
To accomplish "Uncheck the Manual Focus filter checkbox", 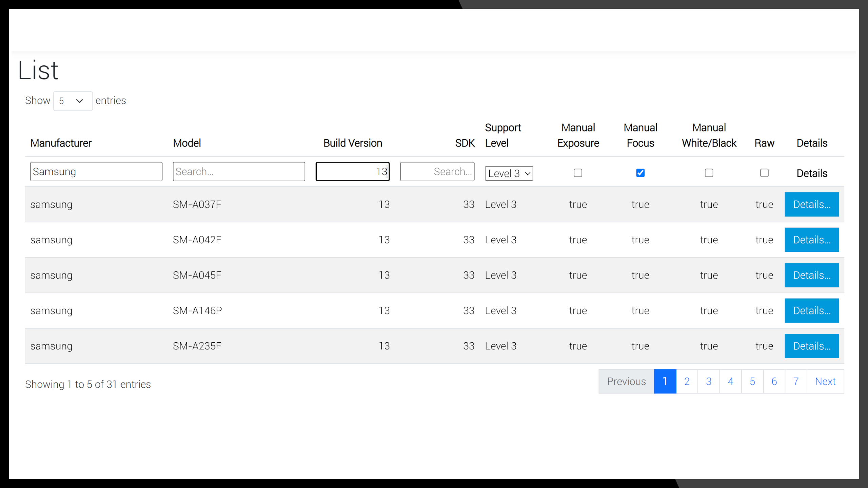I will pyautogui.click(x=640, y=173).
